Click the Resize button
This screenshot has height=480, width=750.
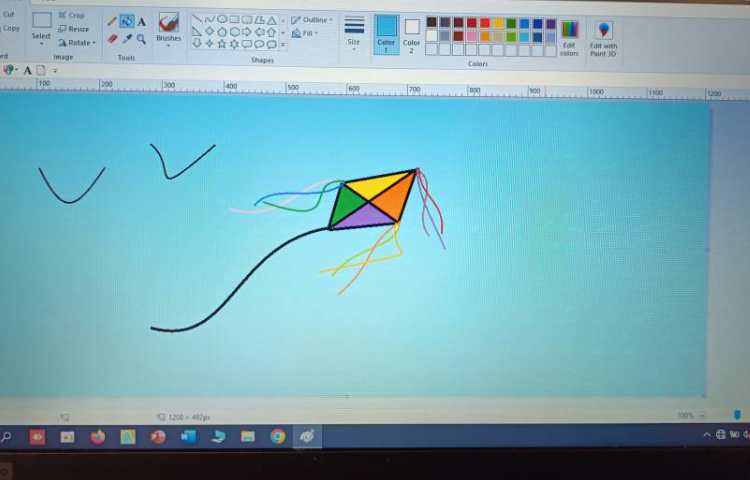[x=76, y=29]
